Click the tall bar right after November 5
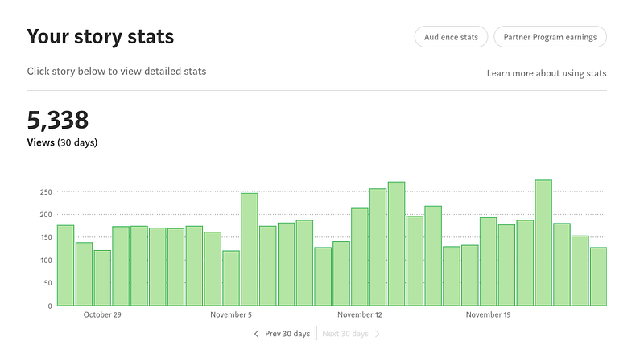644x349 pixels. 250,249
